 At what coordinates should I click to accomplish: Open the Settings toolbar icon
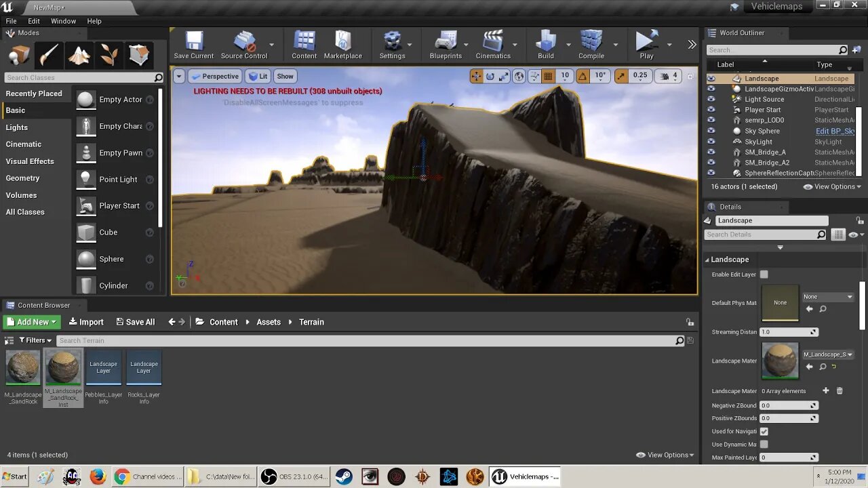[x=392, y=45]
